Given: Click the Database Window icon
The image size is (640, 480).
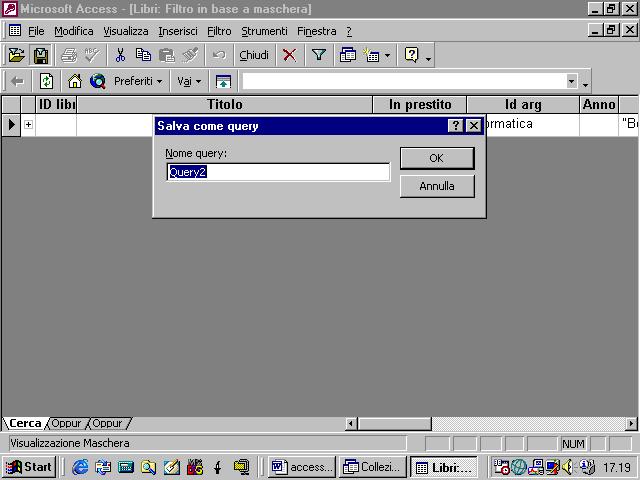Looking at the screenshot, I should (348, 55).
